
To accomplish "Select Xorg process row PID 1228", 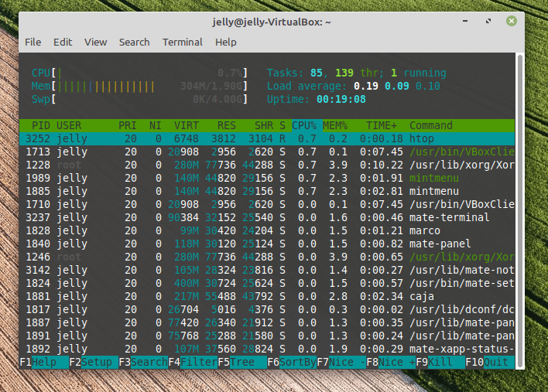I will click(267, 165).
